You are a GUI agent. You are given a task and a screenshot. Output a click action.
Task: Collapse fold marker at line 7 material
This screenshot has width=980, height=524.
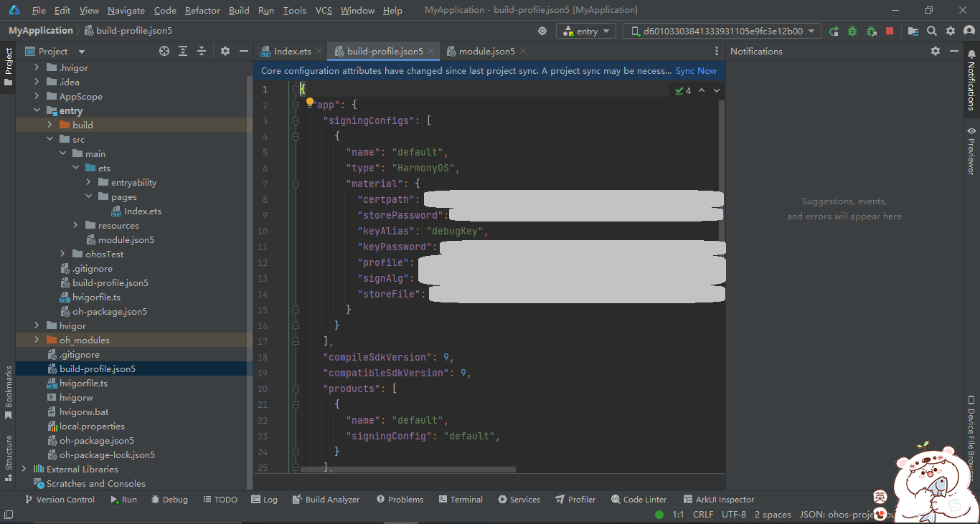tap(296, 184)
